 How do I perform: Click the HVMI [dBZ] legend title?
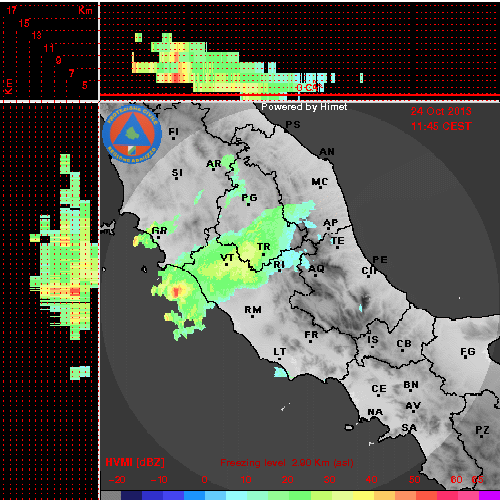pos(135,462)
